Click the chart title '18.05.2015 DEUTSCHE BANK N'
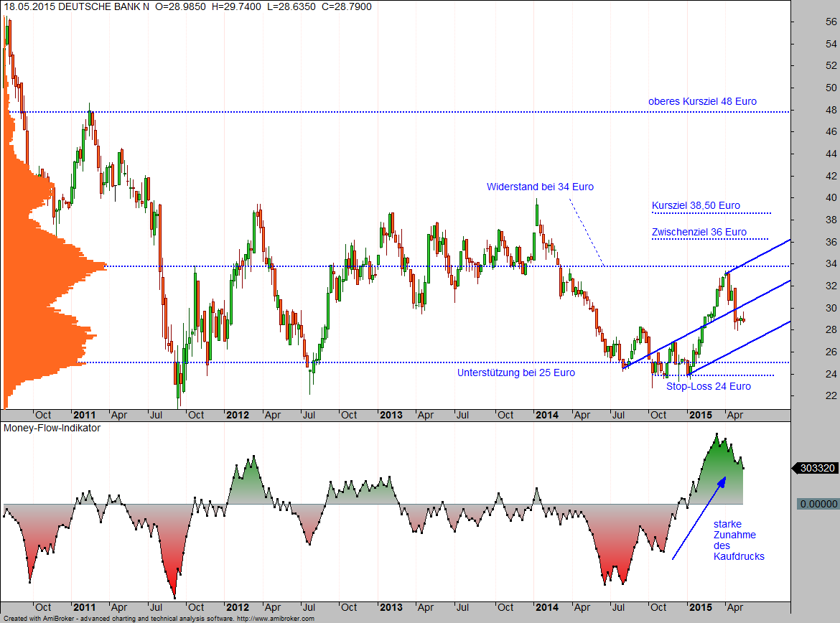840x623 pixels. [77, 6]
